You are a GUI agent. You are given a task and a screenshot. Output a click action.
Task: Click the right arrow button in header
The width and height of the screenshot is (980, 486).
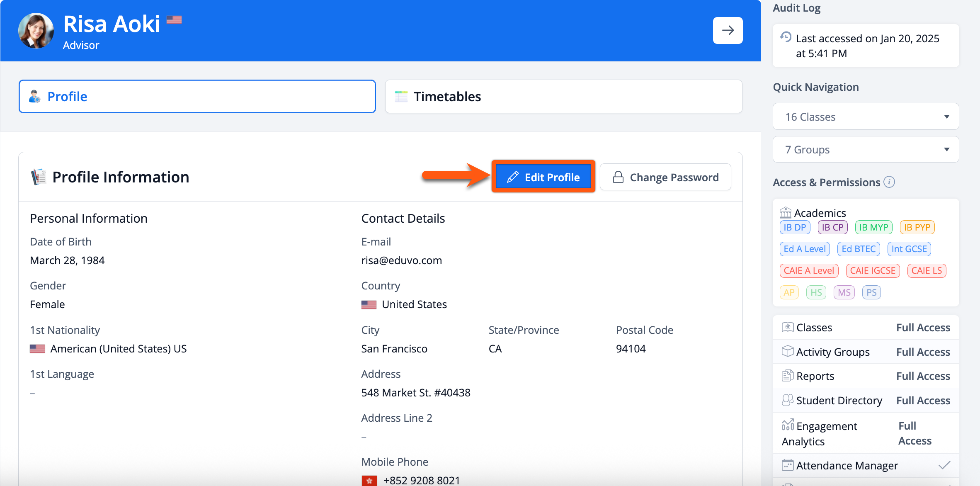tap(728, 30)
